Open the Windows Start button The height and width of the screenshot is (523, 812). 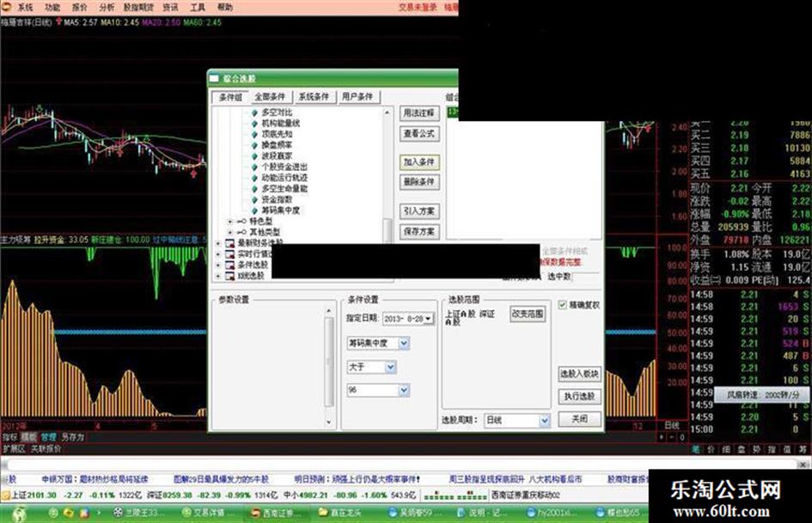[19, 513]
